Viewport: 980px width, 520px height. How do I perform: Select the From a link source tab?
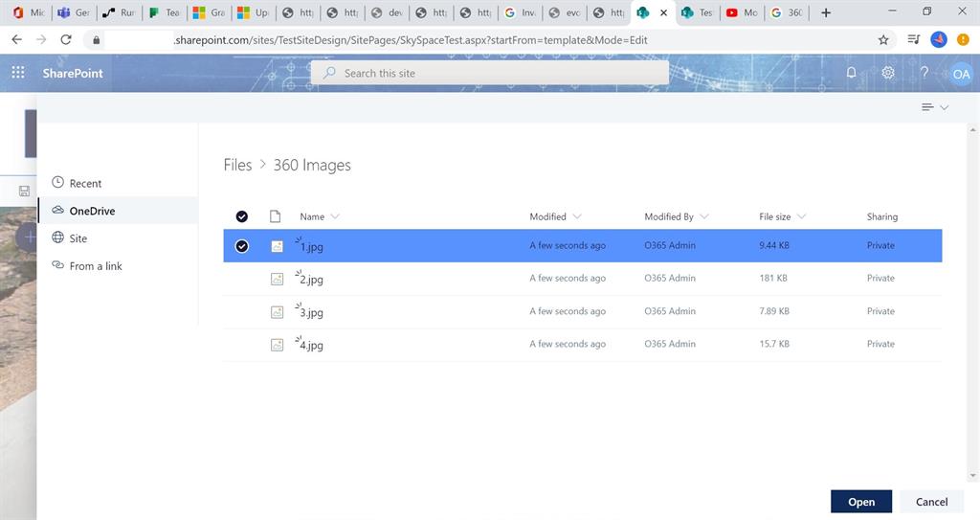click(118, 265)
